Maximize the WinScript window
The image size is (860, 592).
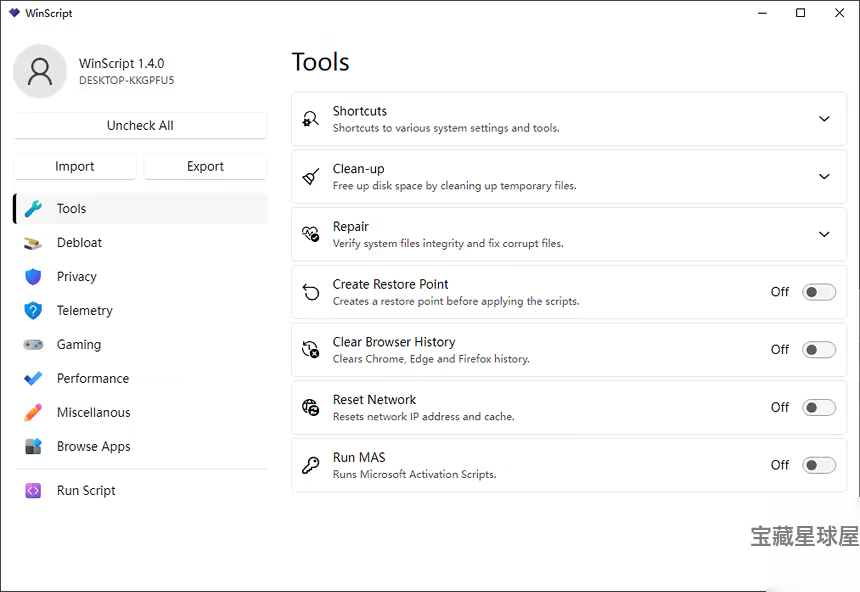(x=801, y=13)
